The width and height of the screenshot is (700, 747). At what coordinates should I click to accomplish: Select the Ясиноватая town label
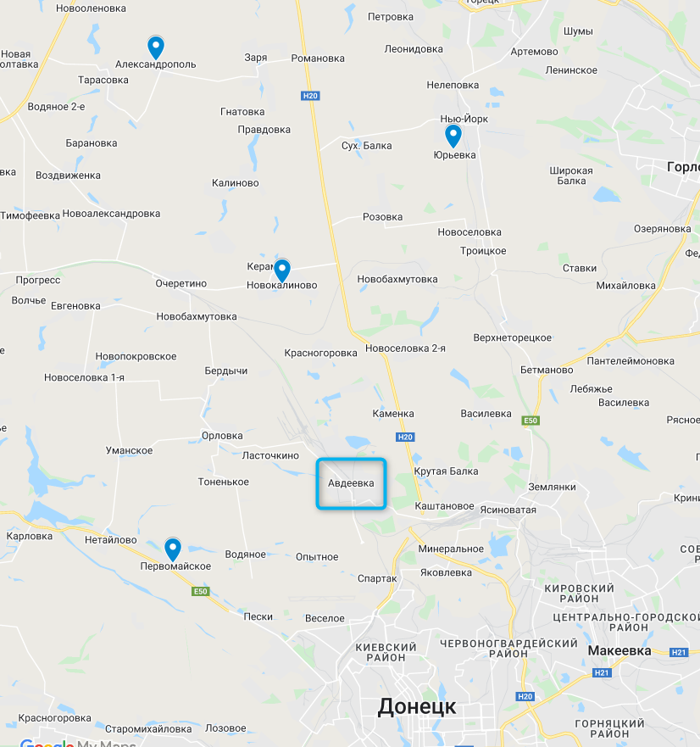coord(508,510)
